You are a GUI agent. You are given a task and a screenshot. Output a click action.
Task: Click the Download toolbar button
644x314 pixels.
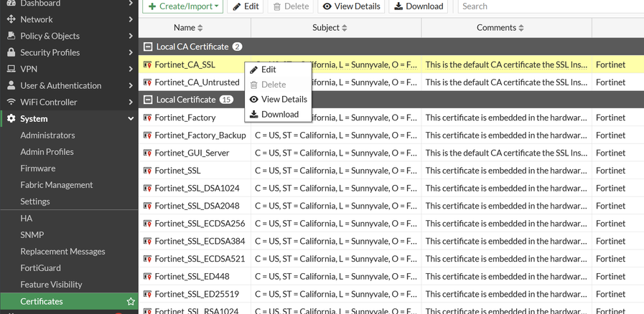(418, 6)
